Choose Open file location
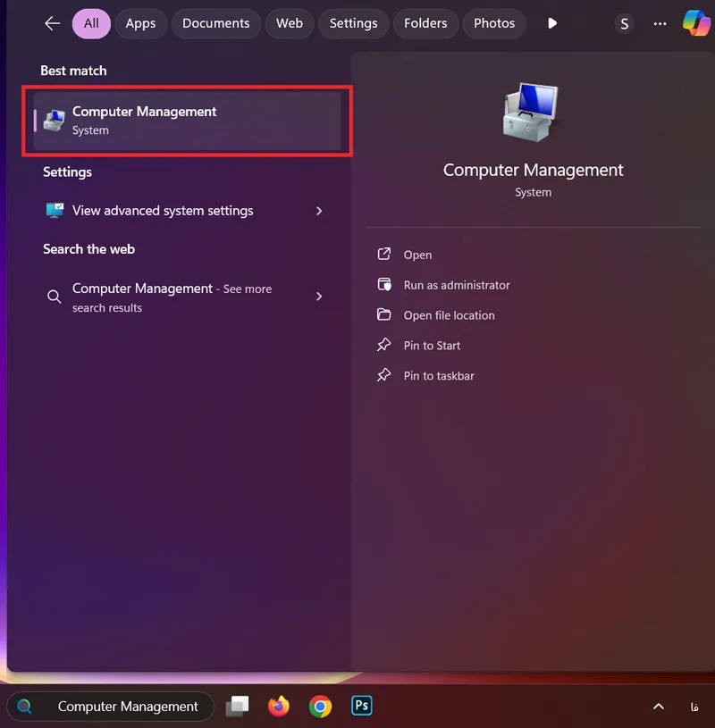715x728 pixels. [450, 315]
